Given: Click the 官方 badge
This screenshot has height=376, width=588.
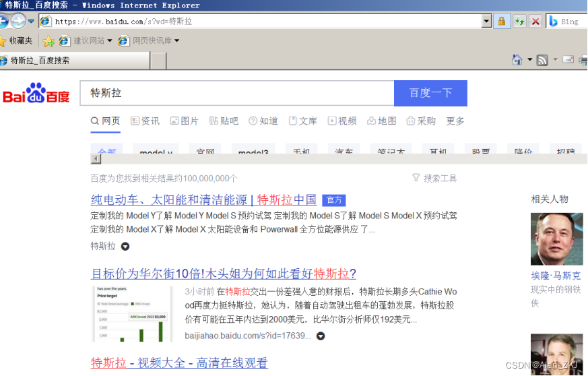Looking at the screenshot, I should coord(334,200).
